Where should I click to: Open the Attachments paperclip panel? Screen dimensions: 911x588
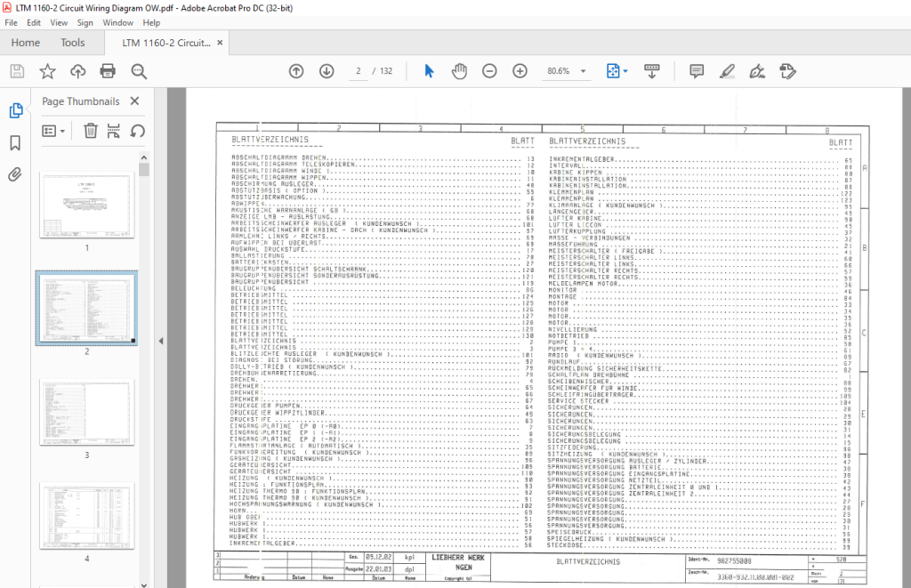point(15,174)
